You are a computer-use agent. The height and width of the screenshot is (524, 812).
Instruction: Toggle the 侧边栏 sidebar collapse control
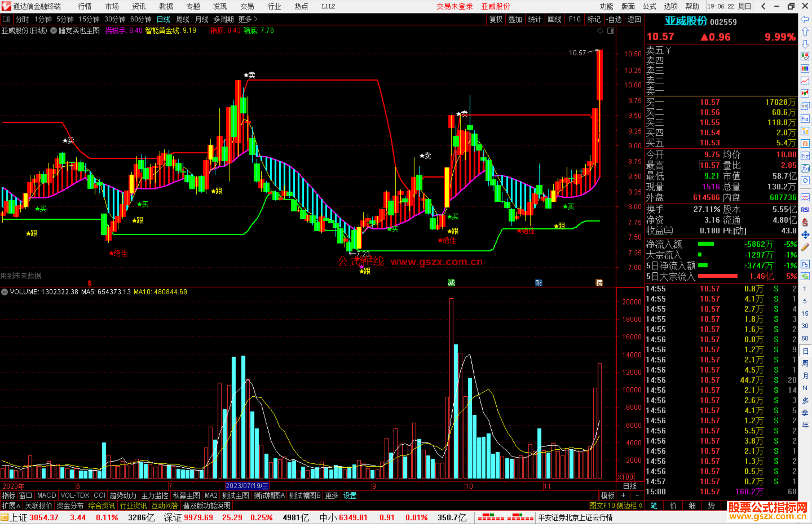(629, 506)
